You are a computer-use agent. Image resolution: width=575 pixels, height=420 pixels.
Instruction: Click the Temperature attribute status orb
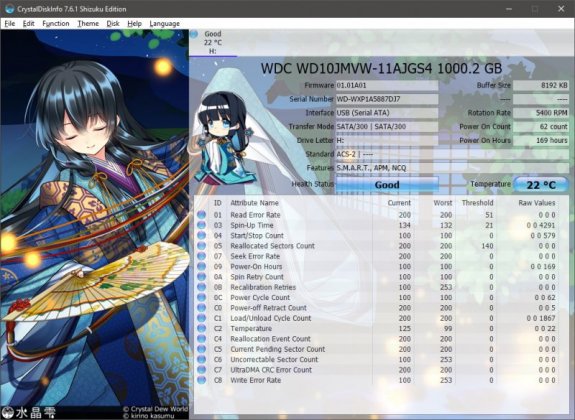point(201,328)
